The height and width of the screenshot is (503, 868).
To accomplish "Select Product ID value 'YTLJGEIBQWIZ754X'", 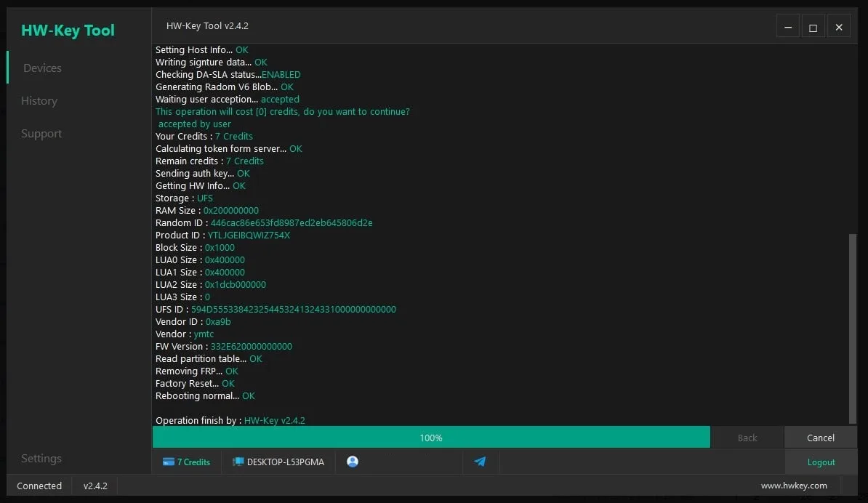I will pyautogui.click(x=249, y=236).
